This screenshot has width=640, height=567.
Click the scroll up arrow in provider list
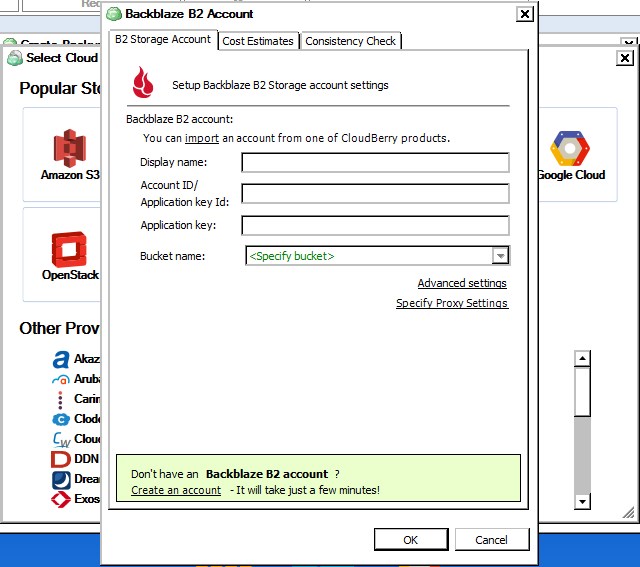coord(582,358)
